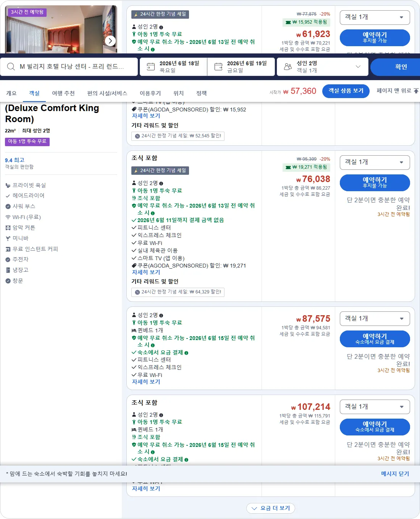420x519 pixels.
Task: Open 자세히 보기 below the ₩19,271 coupon line
Action: tap(146, 272)
